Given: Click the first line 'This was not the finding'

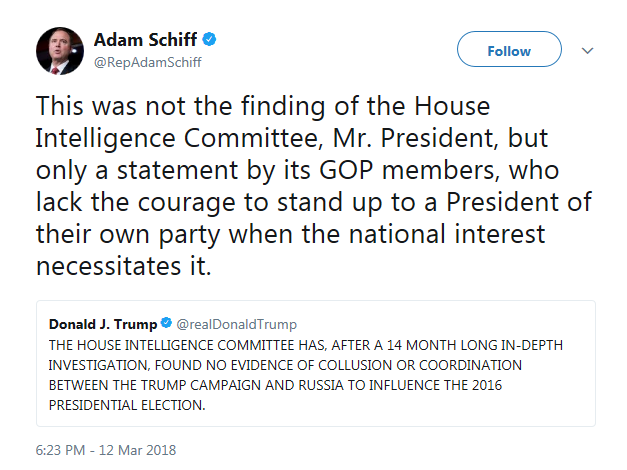Looking at the screenshot, I should (x=180, y=106).
